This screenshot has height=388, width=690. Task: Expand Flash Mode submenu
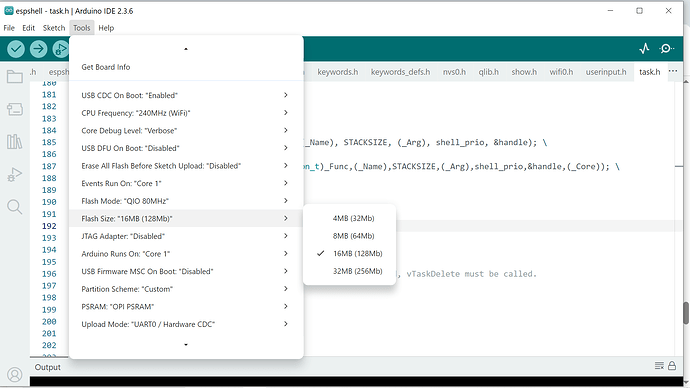pos(186,201)
